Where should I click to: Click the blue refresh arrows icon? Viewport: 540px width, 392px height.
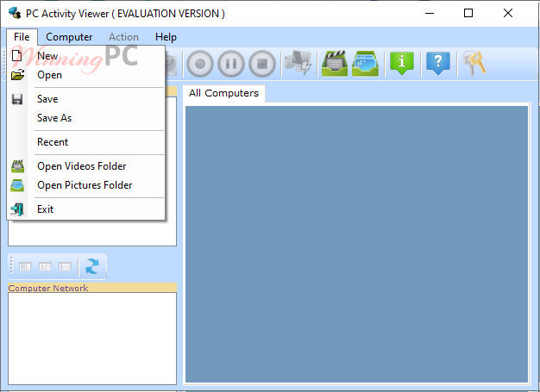pos(92,266)
